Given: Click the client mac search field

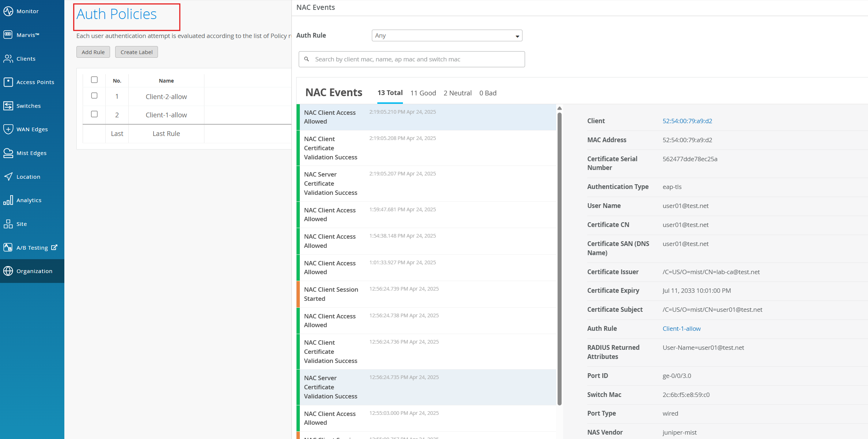Looking at the screenshot, I should pyautogui.click(x=411, y=59).
